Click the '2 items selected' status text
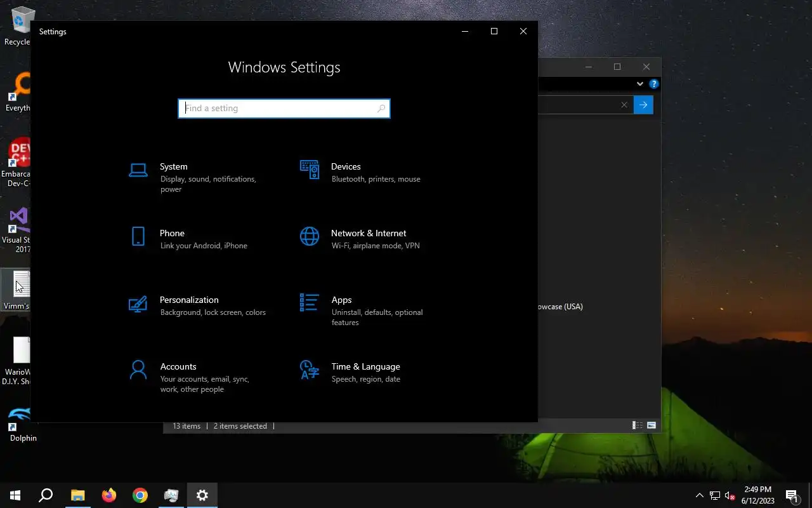The height and width of the screenshot is (508, 812). (x=240, y=426)
